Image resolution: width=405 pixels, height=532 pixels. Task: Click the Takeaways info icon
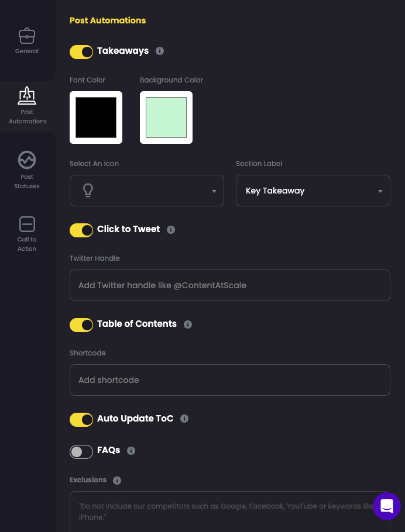[x=160, y=51]
